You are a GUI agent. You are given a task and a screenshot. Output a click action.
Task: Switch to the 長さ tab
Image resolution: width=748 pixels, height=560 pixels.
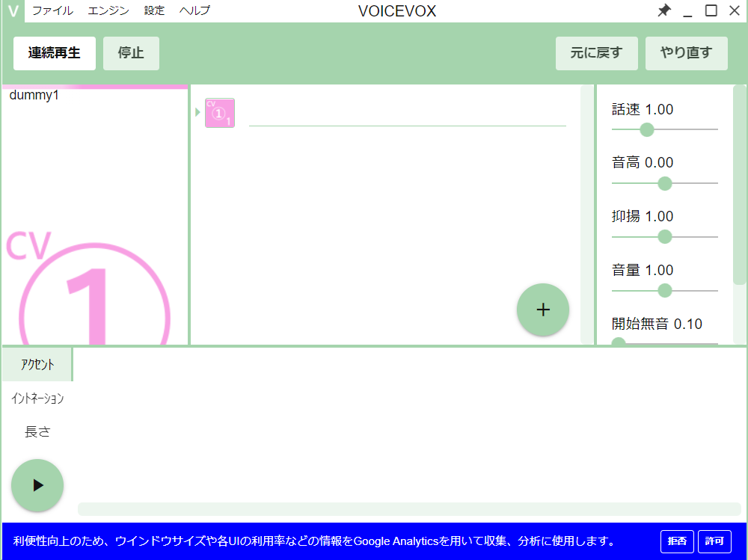[37, 431]
